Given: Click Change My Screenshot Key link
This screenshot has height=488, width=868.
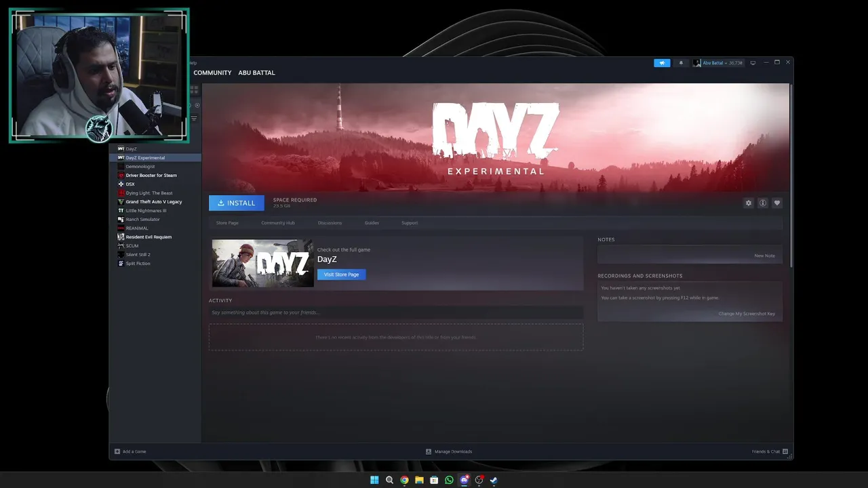Looking at the screenshot, I should 747,314.
